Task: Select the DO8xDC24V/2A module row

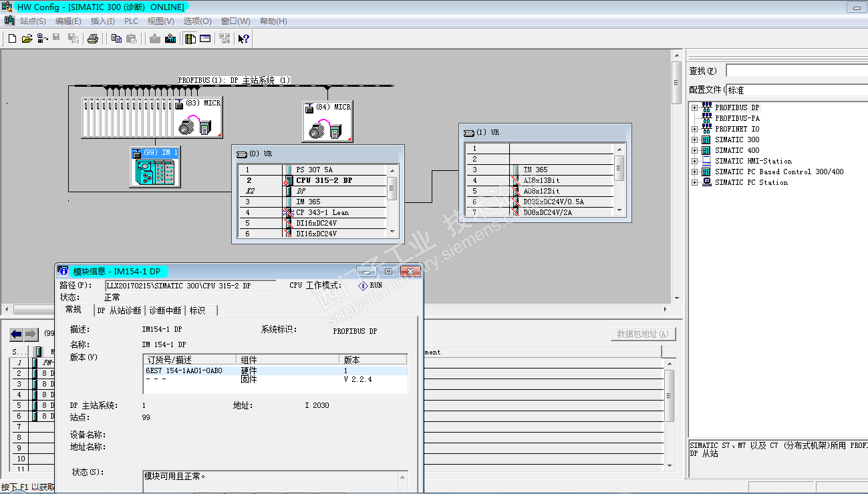Action: coord(541,212)
